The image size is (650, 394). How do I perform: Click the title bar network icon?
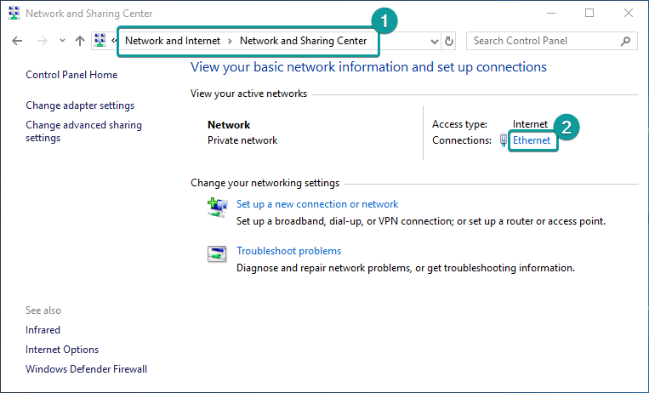click(x=14, y=13)
